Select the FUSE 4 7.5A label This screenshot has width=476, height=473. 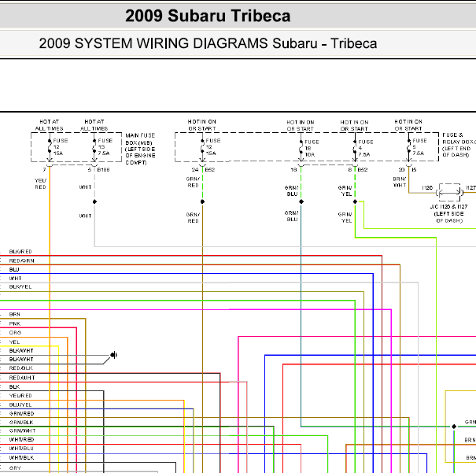pos(366,148)
